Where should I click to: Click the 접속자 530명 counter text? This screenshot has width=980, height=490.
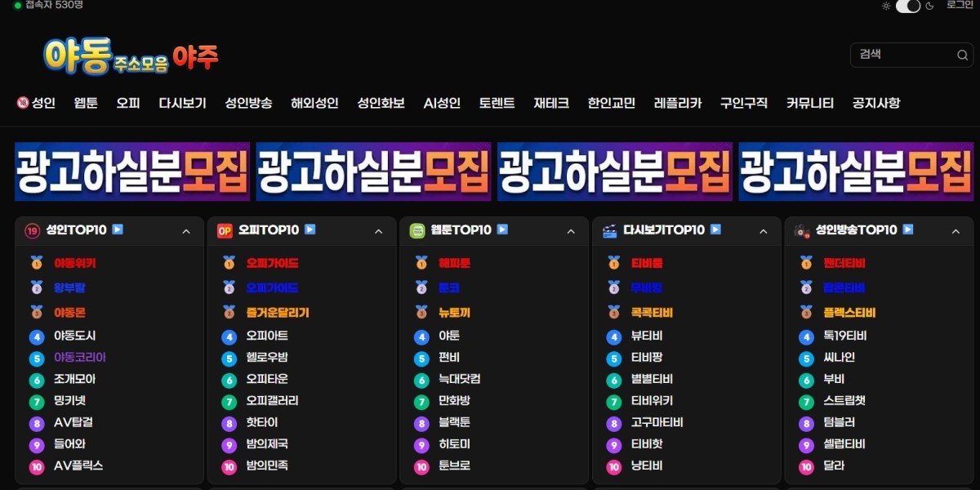pyautogui.click(x=54, y=5)
